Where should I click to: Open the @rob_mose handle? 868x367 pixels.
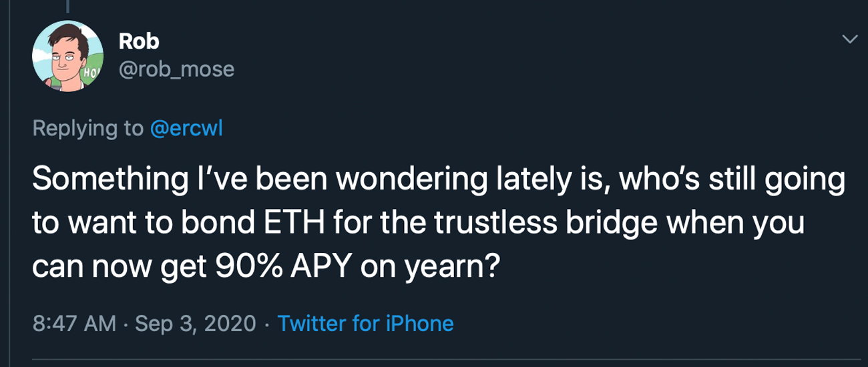tap(176, 69)
